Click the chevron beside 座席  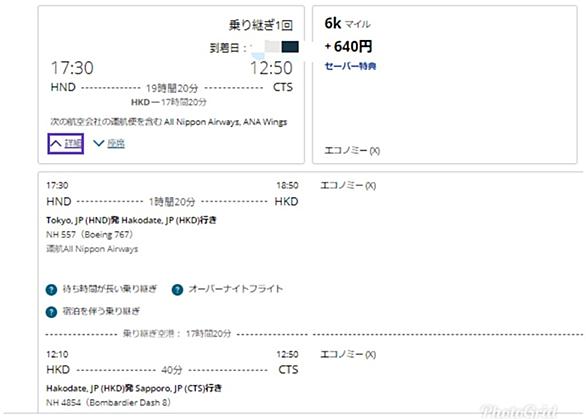(99, 143)
